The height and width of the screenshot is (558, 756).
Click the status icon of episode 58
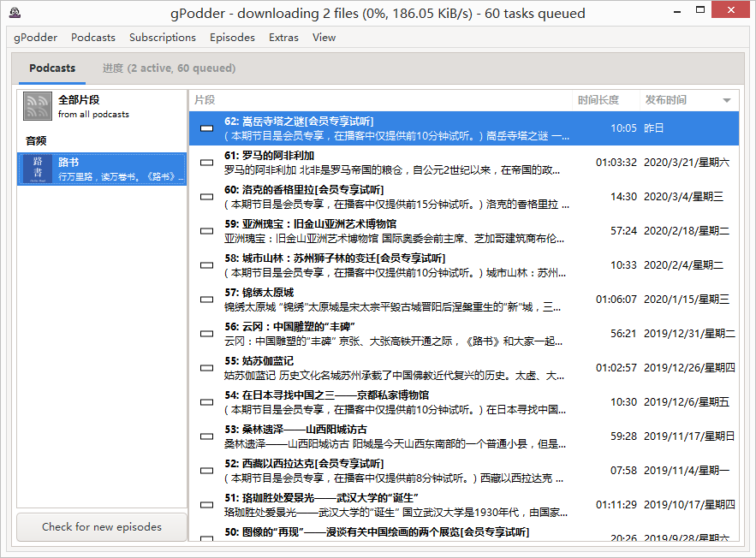click(x=207, y=265)
